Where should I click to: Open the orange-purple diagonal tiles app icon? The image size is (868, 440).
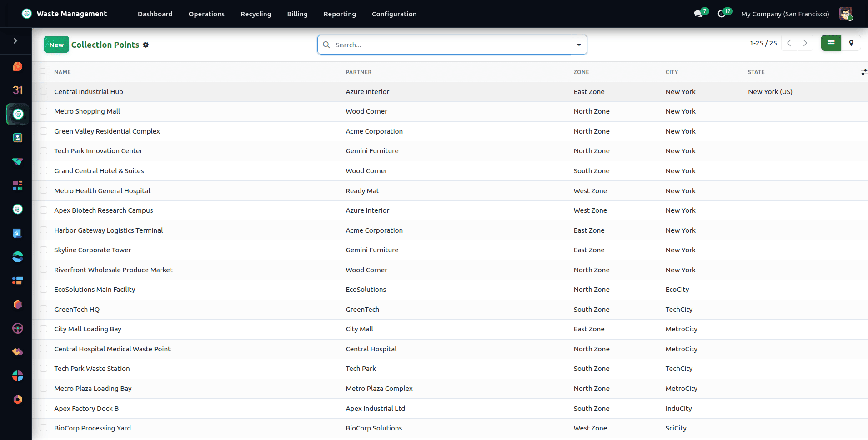click(x=18, y=352)
